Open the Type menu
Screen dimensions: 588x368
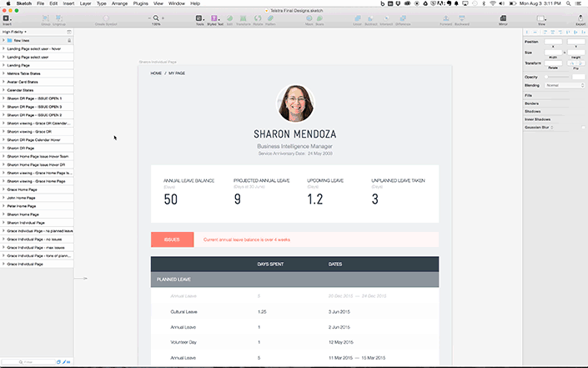coord(101,3)
